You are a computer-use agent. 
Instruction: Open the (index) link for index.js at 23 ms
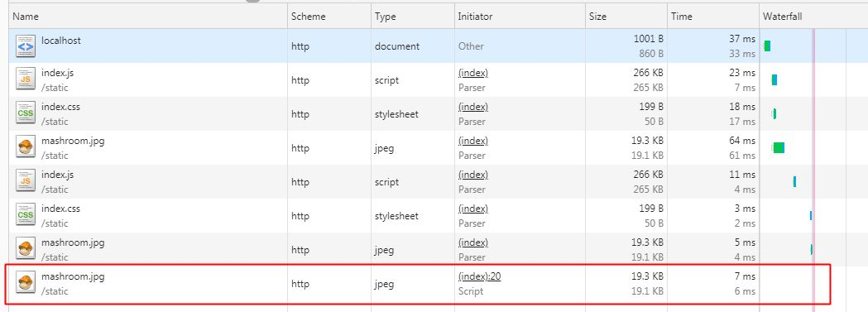click(x=473, y=73)
